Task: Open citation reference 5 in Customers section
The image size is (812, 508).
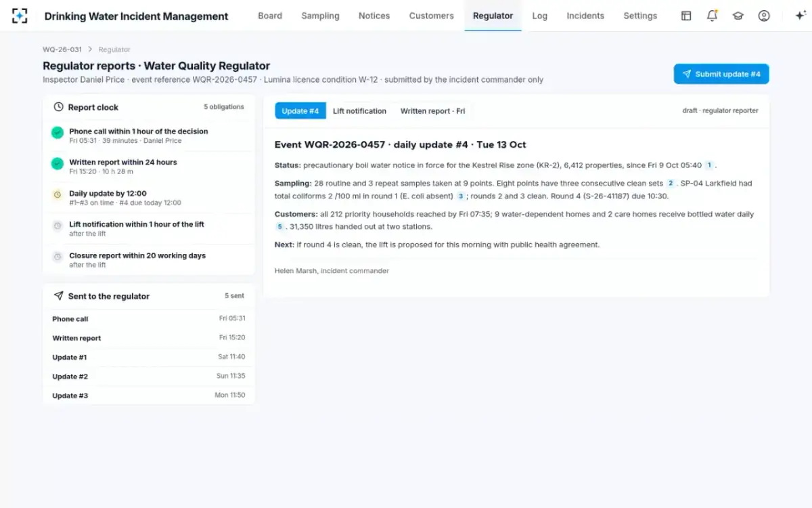Action: point(279,226)
